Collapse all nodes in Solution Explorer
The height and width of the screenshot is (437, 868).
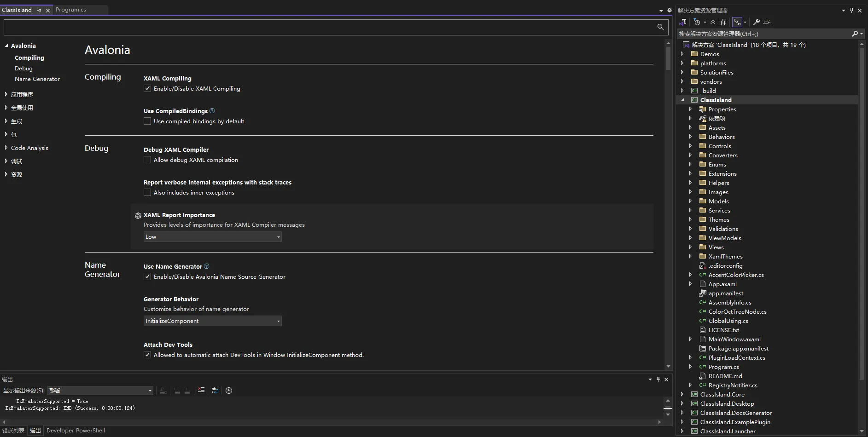pos(713,22)
